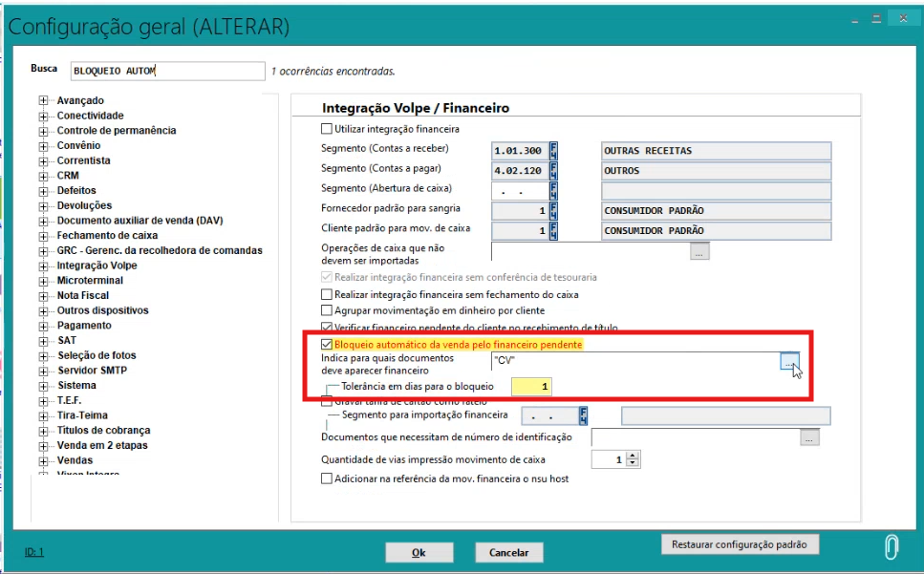This screenshot has height=574, width=924.
Task: Enable Utilizar integração financeira checkbox
Action: point(327,129)
